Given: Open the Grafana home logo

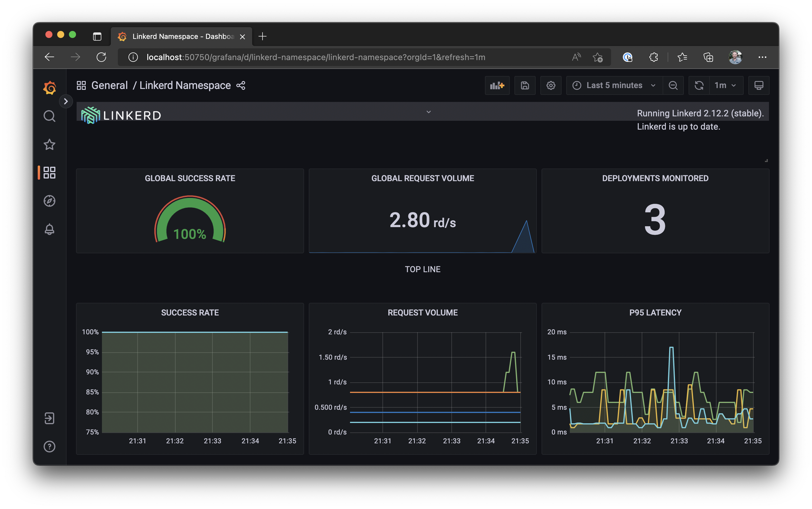Looking at the screenshot, I should pyautogui.click(x=49, y=87).
